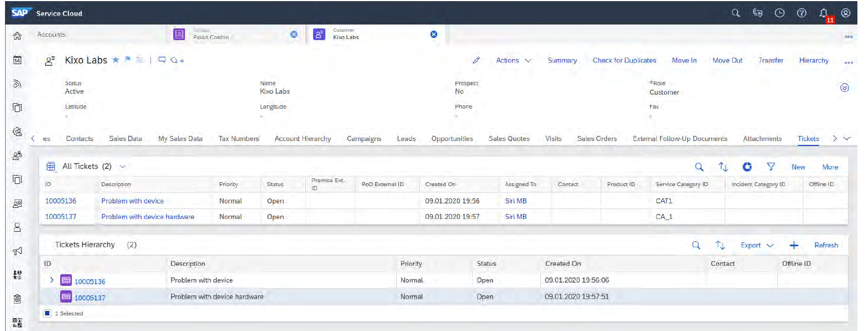Open the All Tickets view dropdown

click(122, 166)
